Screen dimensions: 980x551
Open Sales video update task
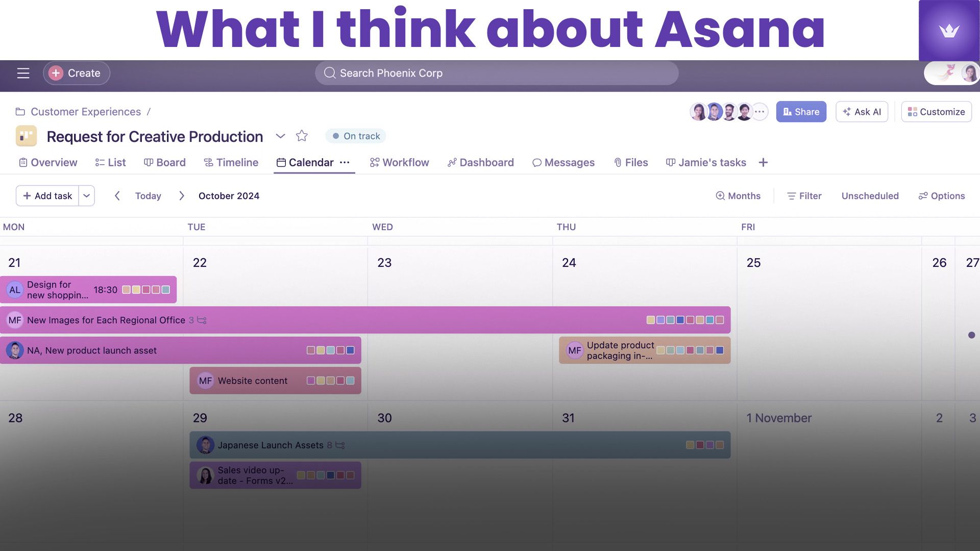pos(275,475)
